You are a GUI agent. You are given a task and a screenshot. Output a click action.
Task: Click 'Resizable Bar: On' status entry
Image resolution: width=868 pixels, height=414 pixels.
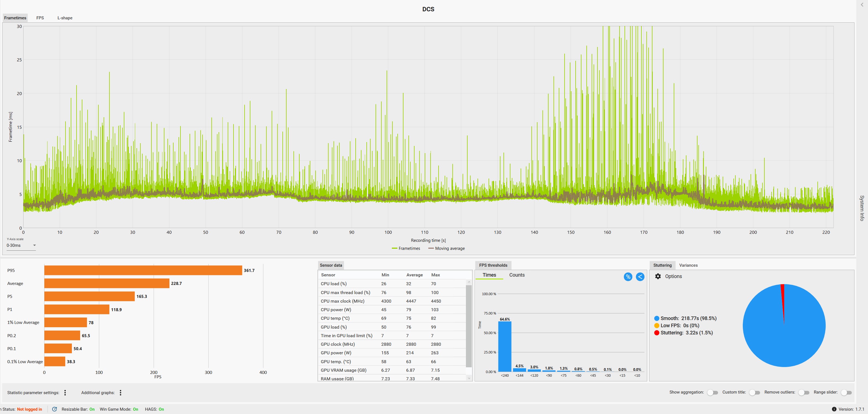pyautogui.click(x=78, y=410)
